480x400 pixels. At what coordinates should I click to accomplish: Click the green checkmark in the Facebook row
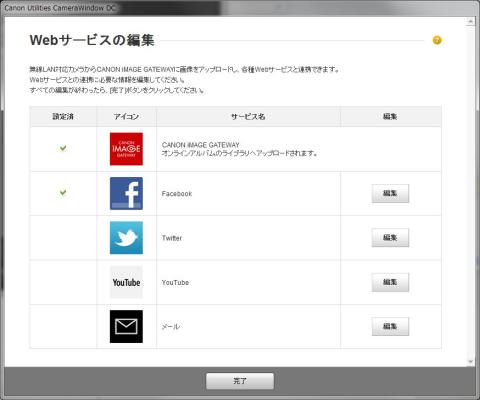coord(63,192)
